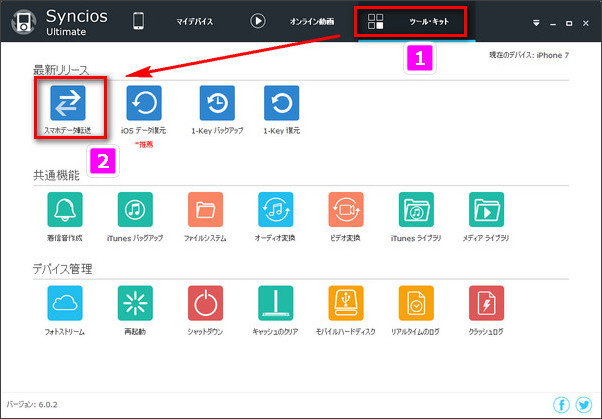
Task: Open the title bar dropdown menu arrow
Action: tap(536, 23)
